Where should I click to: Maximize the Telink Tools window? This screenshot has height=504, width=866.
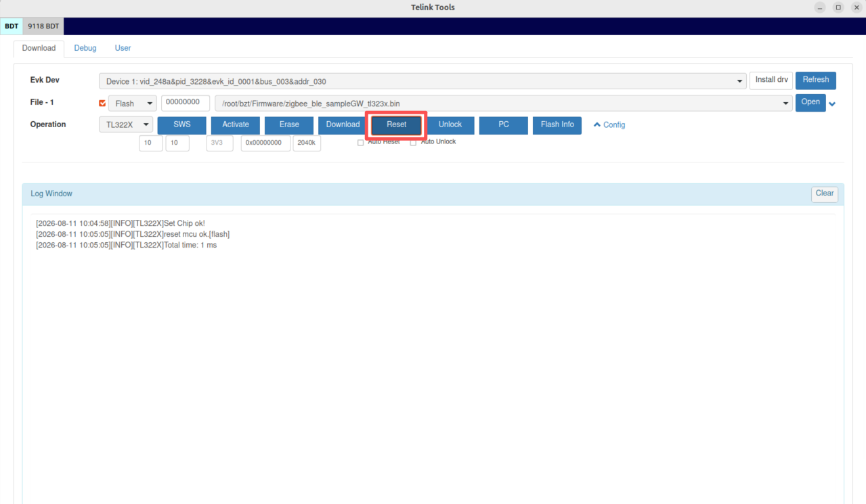click(x=838, y=7)
